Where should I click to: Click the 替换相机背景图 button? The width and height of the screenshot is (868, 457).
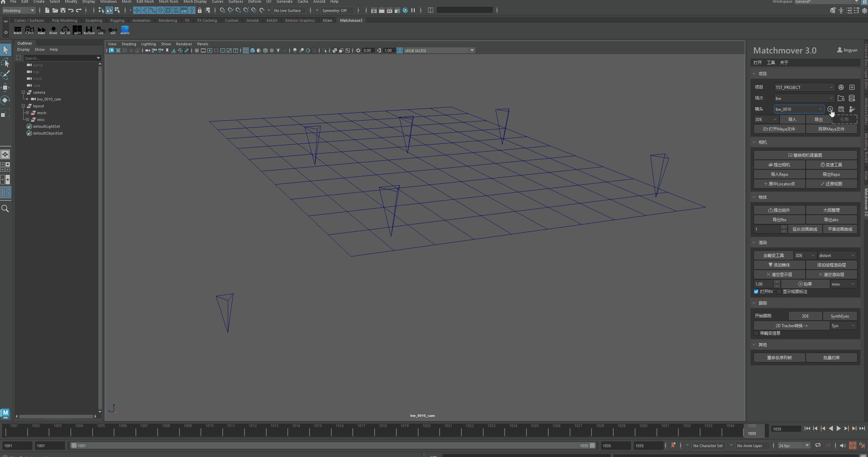coord(805,155)
